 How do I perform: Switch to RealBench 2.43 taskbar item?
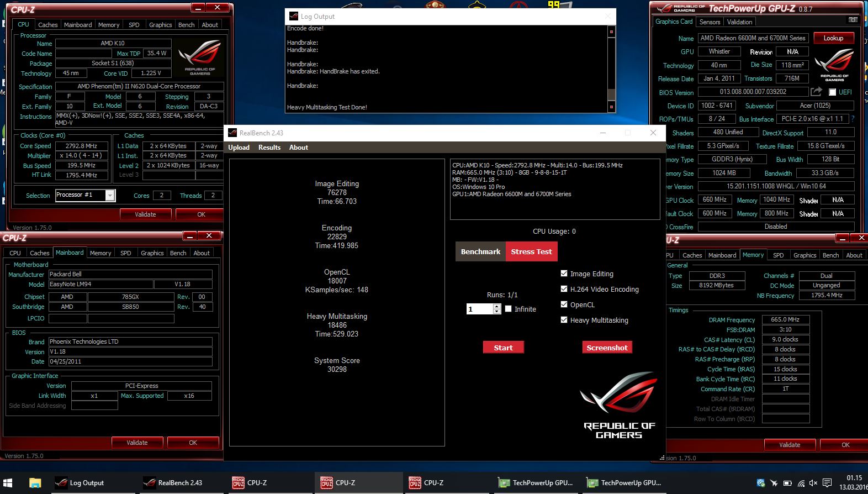pos(180,483)
